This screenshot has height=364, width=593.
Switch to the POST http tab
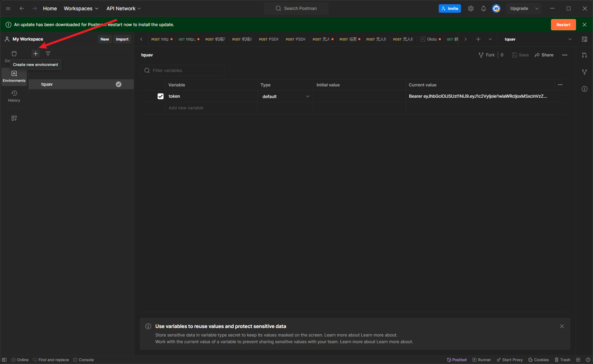[162, 39]
